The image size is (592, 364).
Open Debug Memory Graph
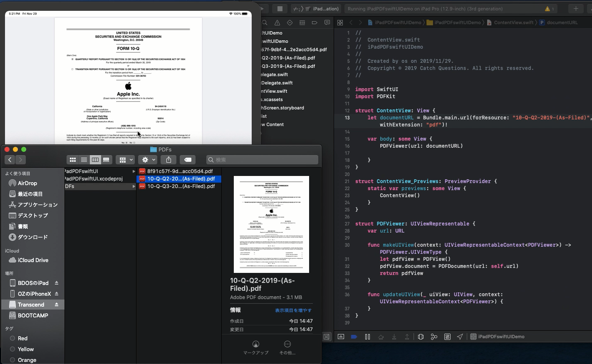[x=434, y=337]
